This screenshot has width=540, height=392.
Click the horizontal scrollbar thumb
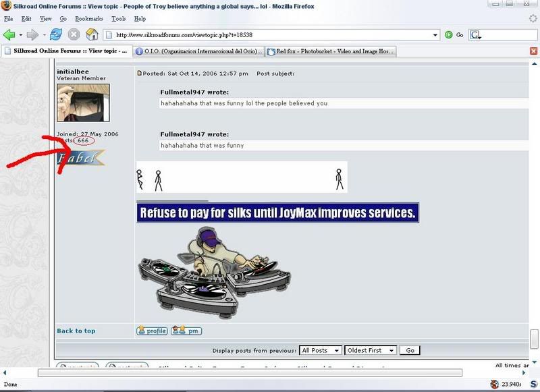pos(250,372)
